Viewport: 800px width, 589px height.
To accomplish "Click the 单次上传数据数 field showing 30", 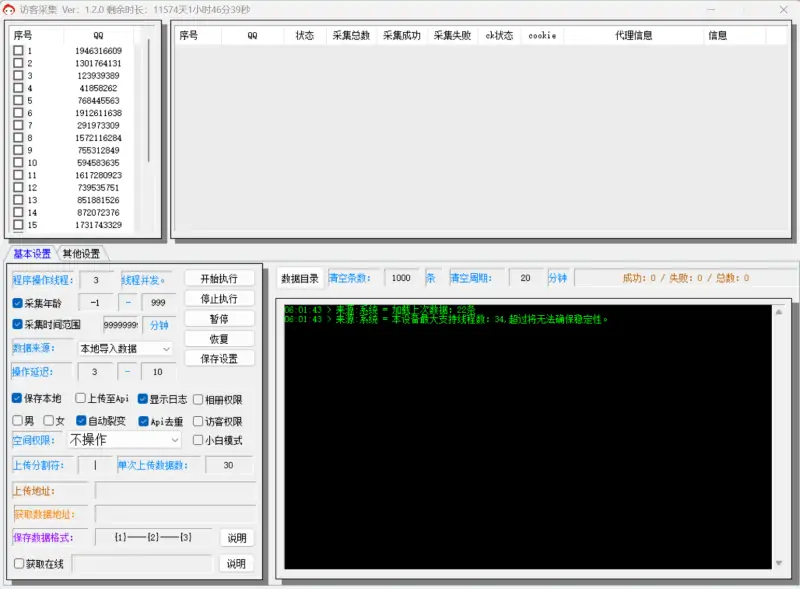I will 230,464.
